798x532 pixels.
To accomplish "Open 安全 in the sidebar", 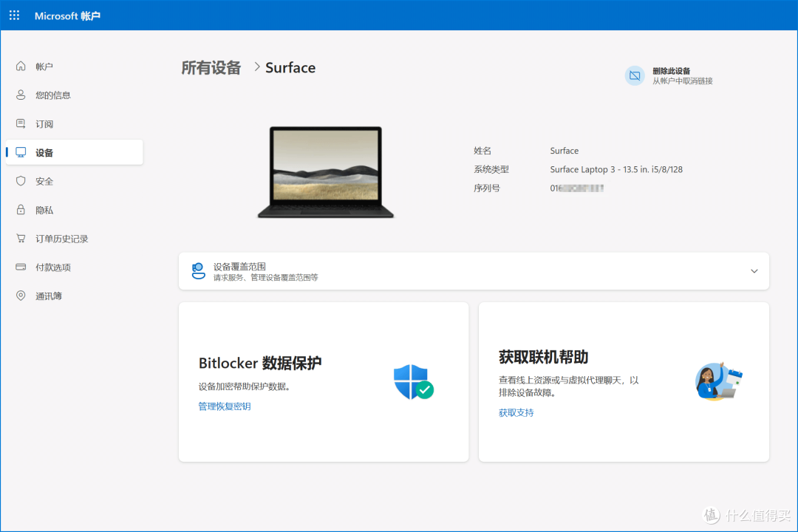I will click(44, 181).
